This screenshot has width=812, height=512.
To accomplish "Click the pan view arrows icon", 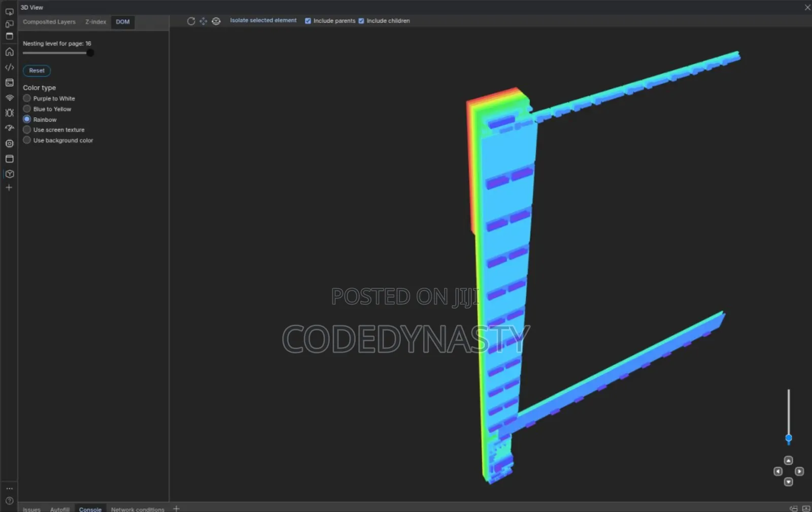I will pyautogui.click(x=203, y=21).
